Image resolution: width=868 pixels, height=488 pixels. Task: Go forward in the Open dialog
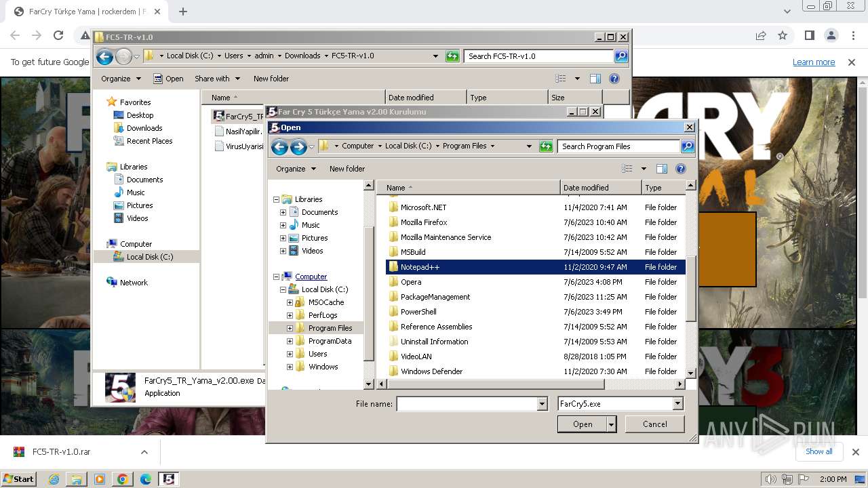click(298, 146)
